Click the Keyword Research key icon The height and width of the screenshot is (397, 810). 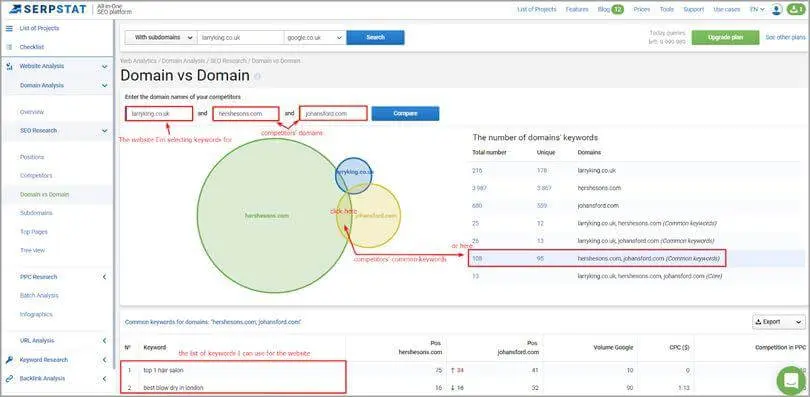tap(9, 360)
